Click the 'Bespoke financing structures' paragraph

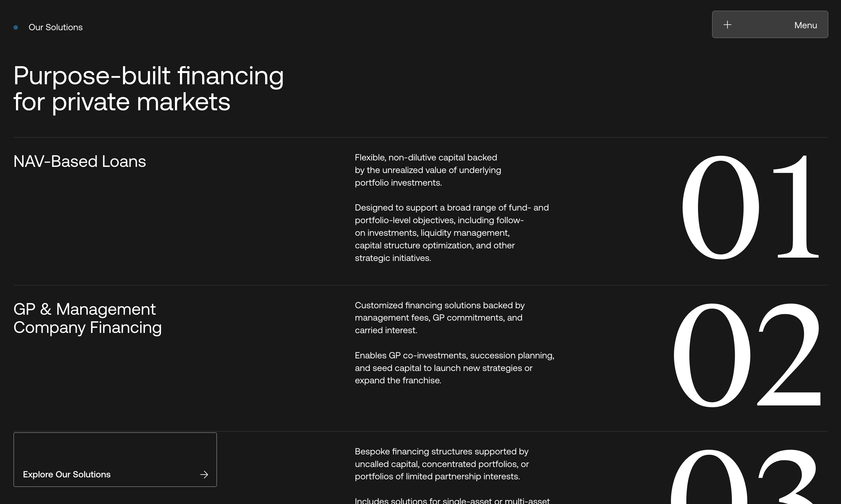(x=442, y=464)
